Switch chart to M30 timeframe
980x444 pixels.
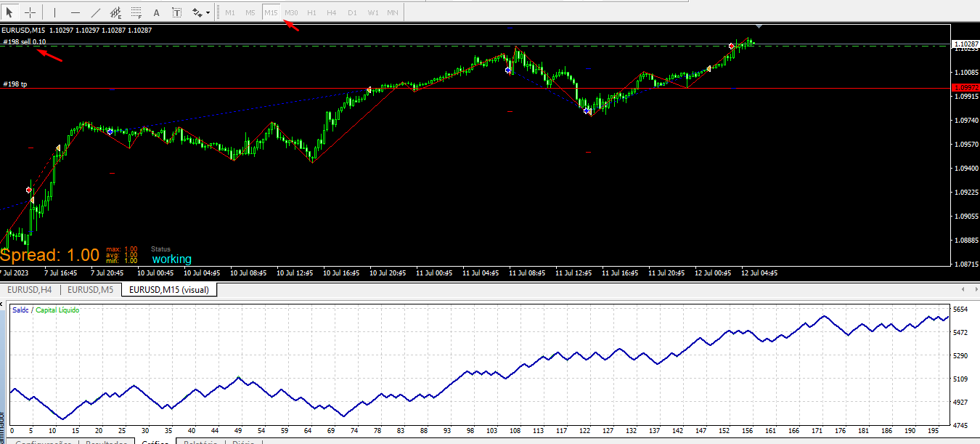291,12
